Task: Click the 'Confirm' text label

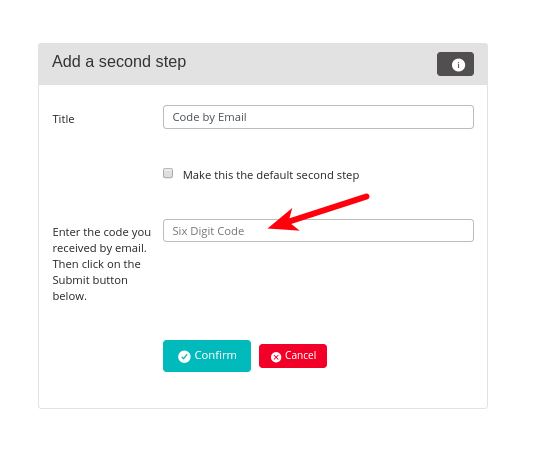Action: pyautogui.click(x=215, y=355)
